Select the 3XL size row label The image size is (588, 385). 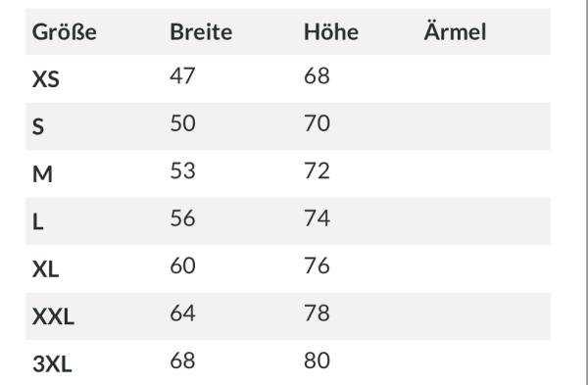(x=52, y=364)
